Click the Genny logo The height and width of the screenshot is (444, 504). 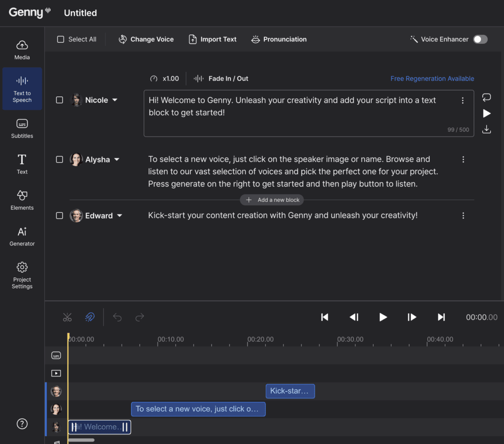pyautogui.click(x=30, y=12)
